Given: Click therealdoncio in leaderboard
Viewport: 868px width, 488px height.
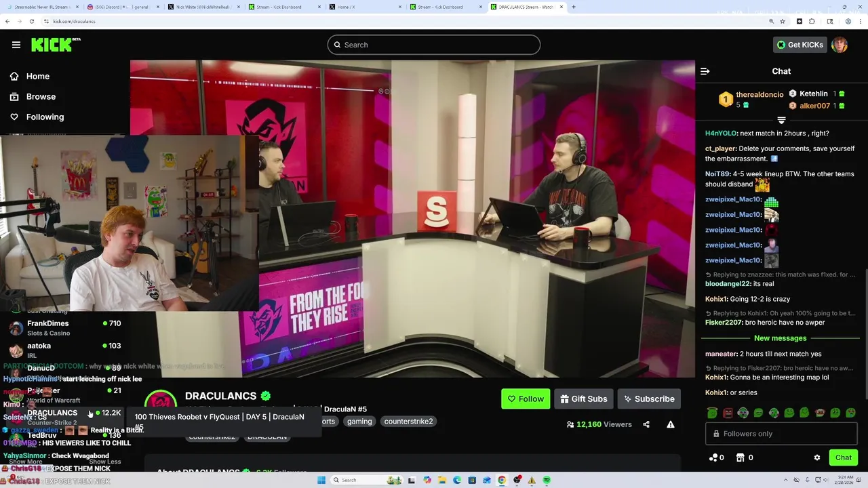Looking at the screenshot, I should click(759, 94).
